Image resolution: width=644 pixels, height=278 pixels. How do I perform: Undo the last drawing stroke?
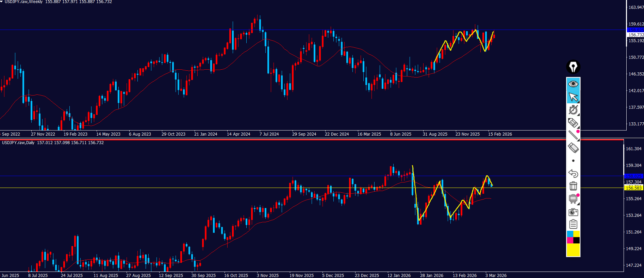click(573, 173)
